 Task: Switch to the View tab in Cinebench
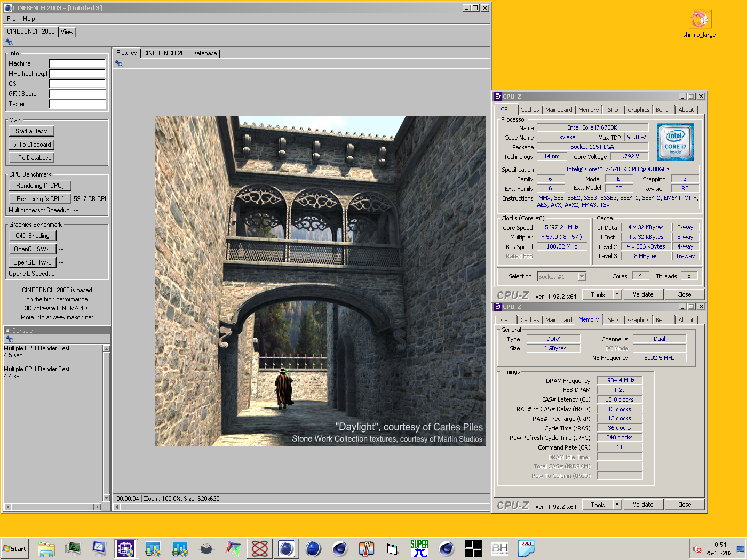pyautogui.click(x=67, y=32)
